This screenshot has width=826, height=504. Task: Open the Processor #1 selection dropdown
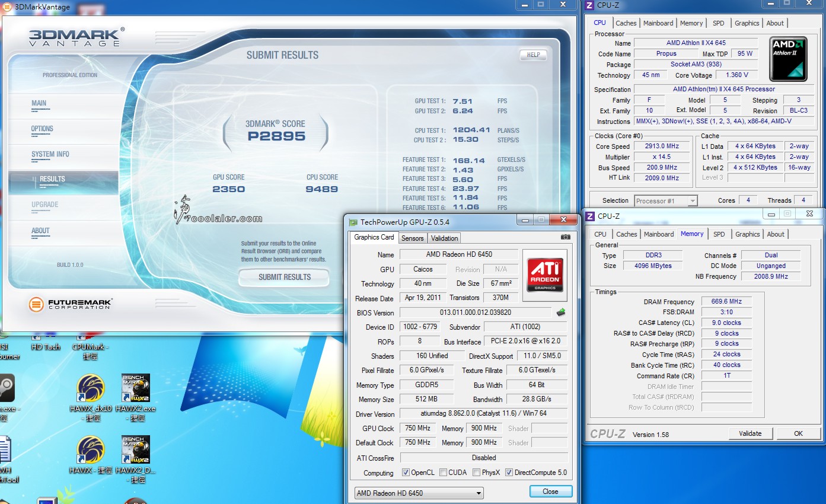(x=666, y=201)
